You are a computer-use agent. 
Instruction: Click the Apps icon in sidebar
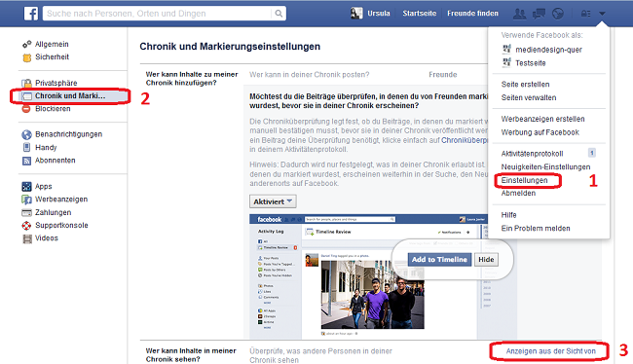pos(26,187)
